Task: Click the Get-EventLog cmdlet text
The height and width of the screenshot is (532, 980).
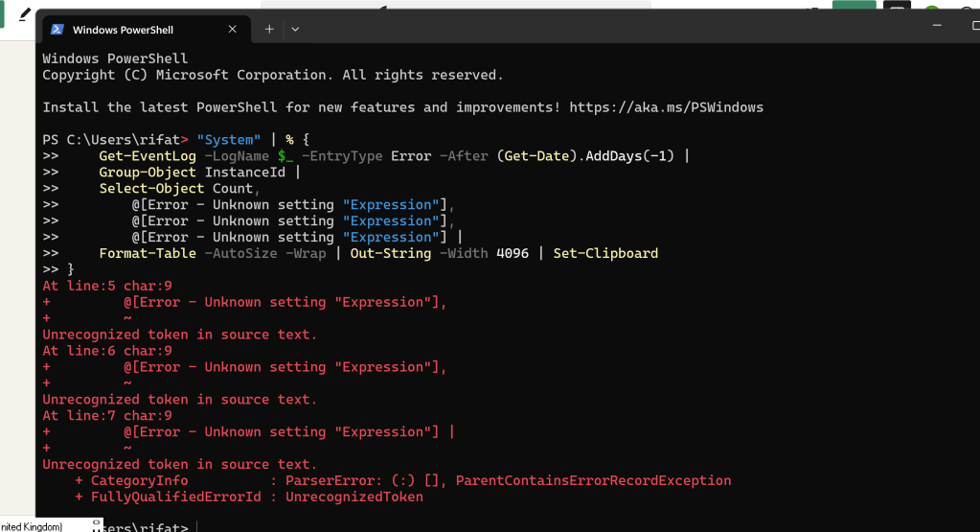Action: pyautogui.click(x=148, y=155)
